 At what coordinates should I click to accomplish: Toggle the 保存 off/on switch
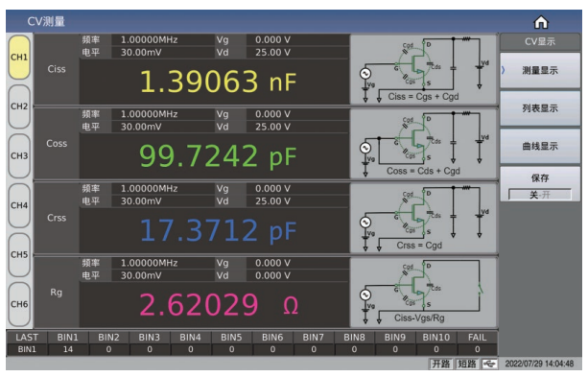[x=540, y=195]
